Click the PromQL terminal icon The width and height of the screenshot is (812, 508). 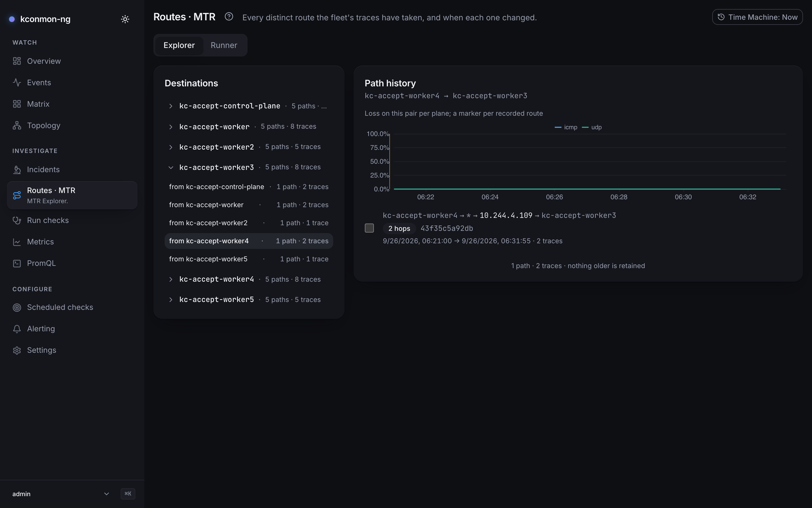(x=17, y=263)
